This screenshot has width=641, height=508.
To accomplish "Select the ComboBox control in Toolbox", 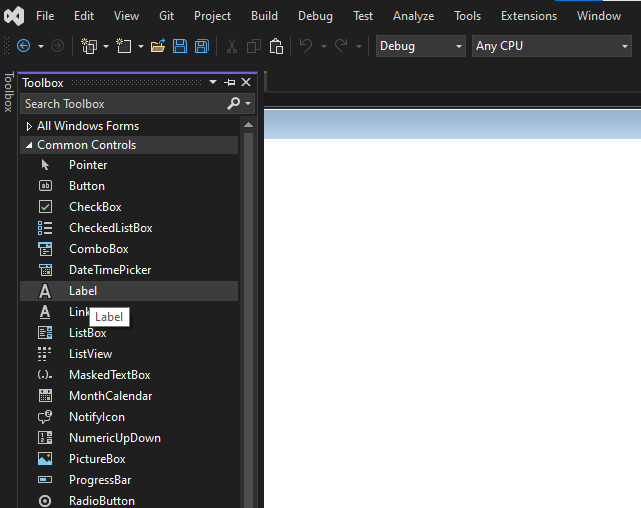I will point(129,249).
